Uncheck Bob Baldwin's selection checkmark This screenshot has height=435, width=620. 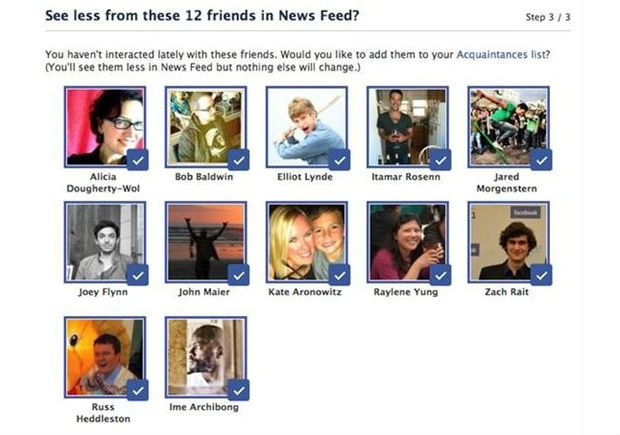[238, 160]
